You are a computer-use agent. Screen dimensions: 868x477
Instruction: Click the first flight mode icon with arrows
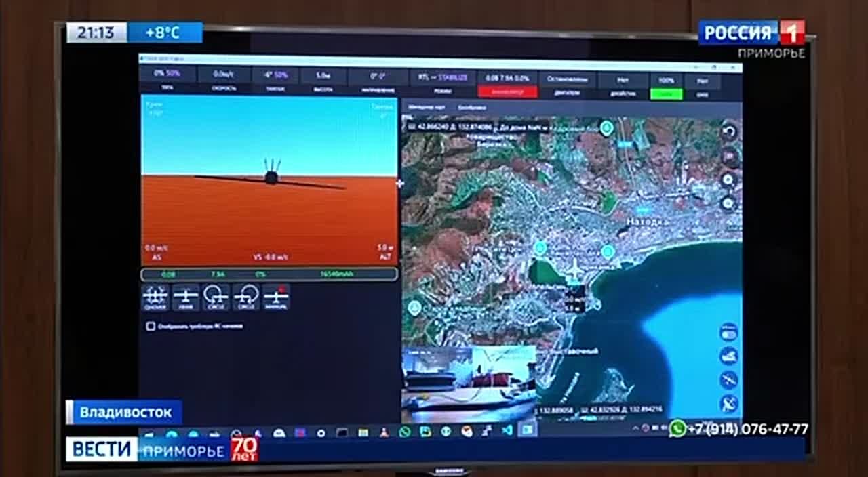click(155, 297)
